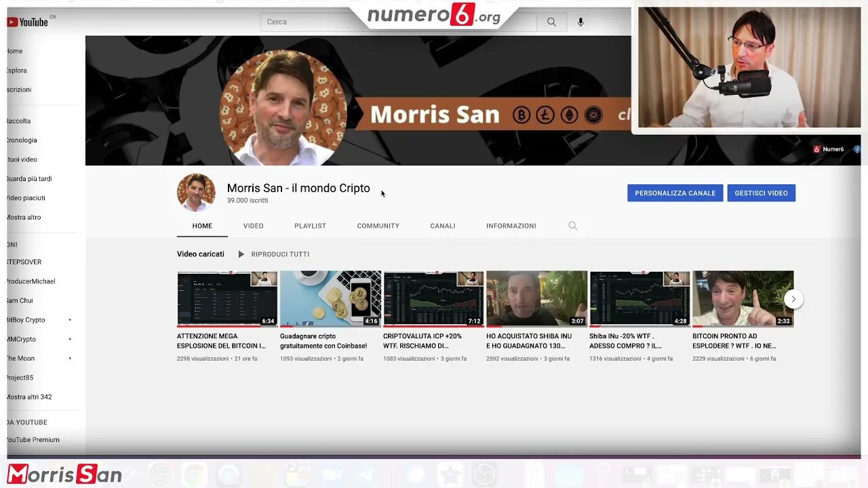Switch to the PLAYLIST tab

click(310, 226)
